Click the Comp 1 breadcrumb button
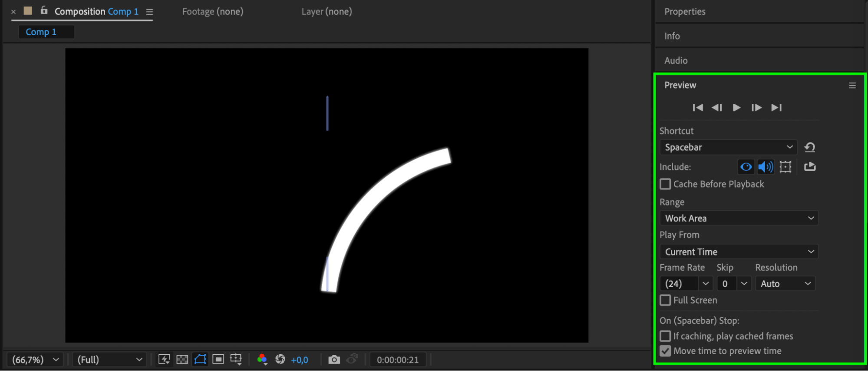The image size is (868, 371). pos(46,32)
